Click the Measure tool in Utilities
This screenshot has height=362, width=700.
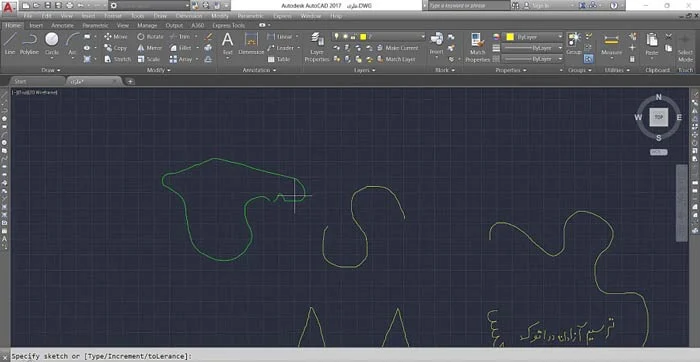612,43
